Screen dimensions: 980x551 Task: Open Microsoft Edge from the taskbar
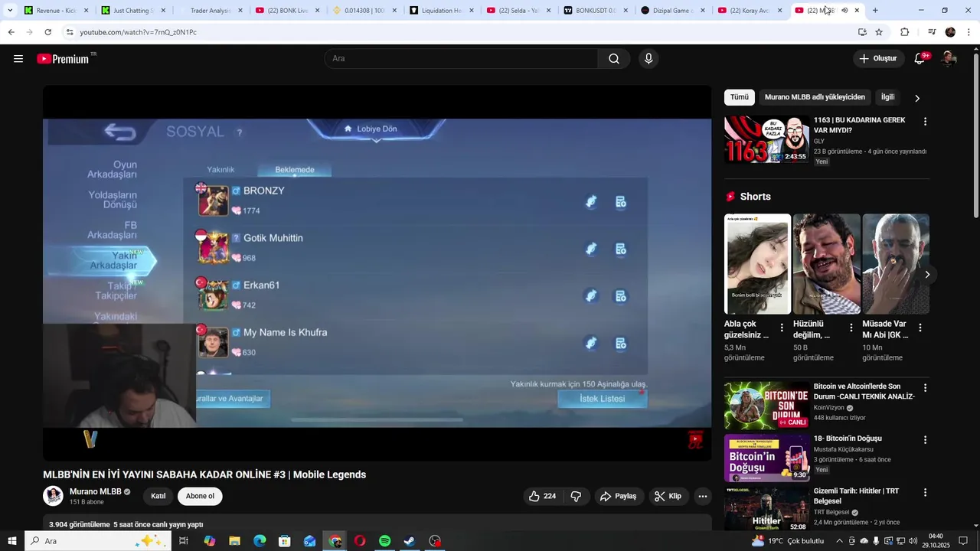(260, 541)
